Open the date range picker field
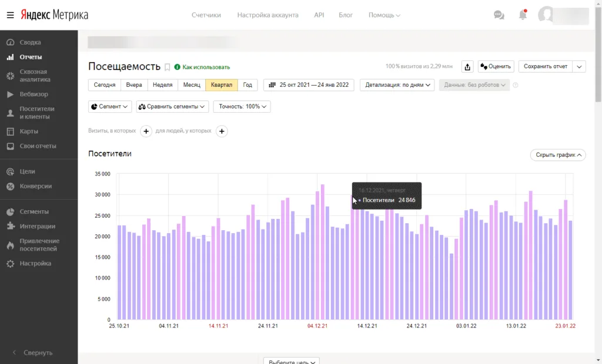602x364 pixels. [309, 85]
